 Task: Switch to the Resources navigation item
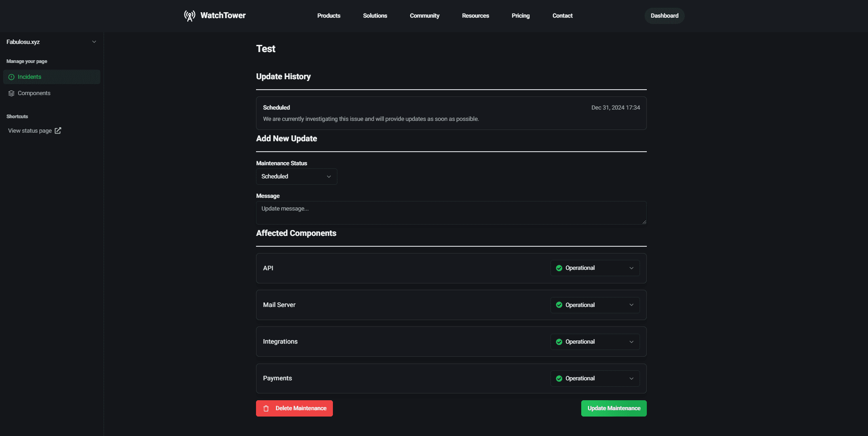[x=475, y=15]
